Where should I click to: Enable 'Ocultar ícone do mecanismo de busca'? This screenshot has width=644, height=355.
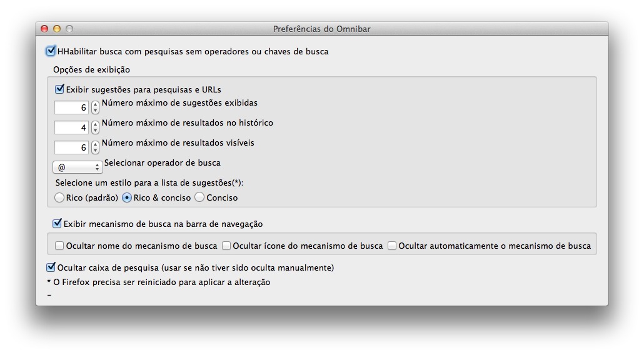[226, 246]
